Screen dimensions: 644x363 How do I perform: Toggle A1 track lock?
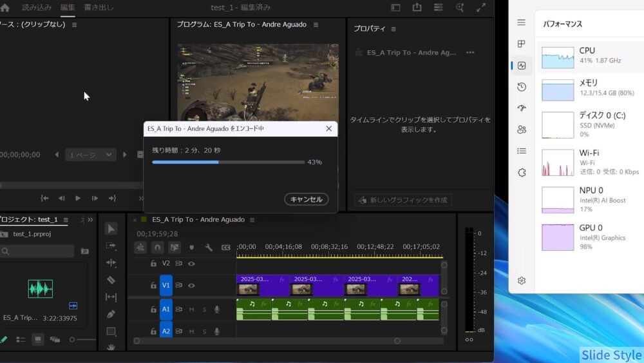pos(153,309)
